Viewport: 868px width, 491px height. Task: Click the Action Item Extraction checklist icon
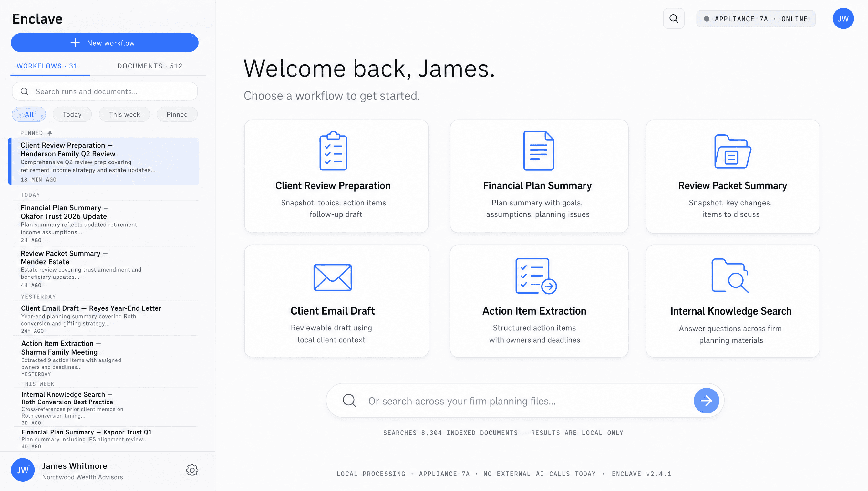tap(536, 276)
